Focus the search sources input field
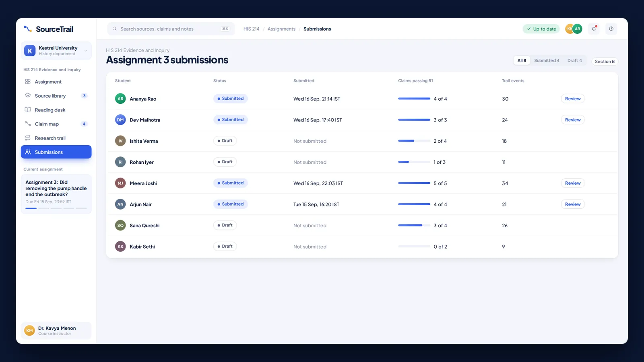This screenshot has width=644, height=362. click(x=171, y=29)
